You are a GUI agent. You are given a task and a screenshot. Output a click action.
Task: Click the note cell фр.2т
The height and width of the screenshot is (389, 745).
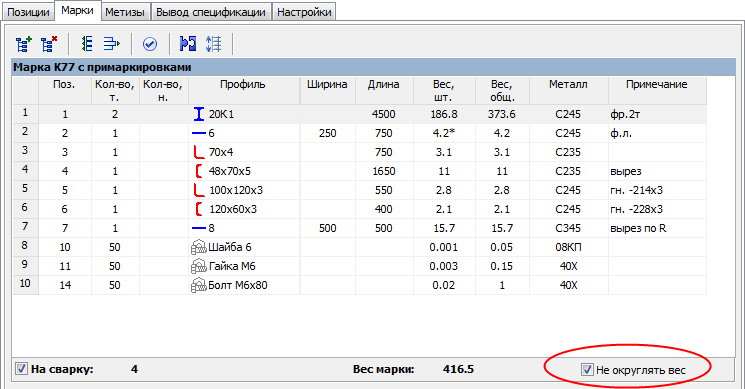pos(657,114)
